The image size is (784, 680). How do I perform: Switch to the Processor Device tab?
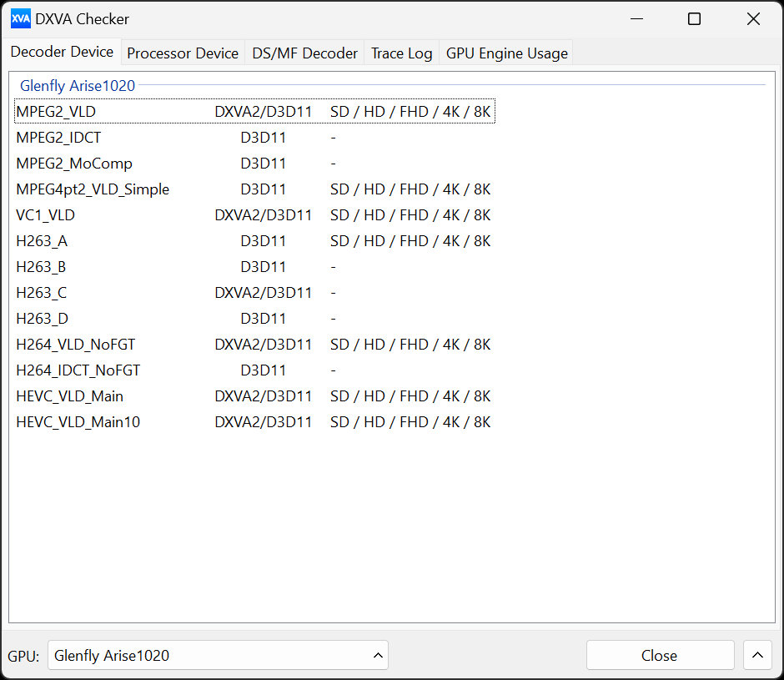(x=183, y=53)
